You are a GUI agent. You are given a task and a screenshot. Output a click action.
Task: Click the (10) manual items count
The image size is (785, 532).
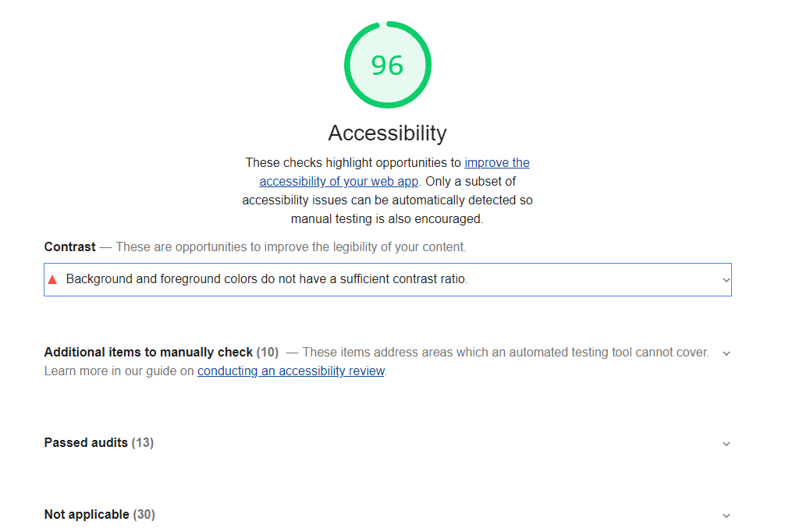(x=268, y=353)
